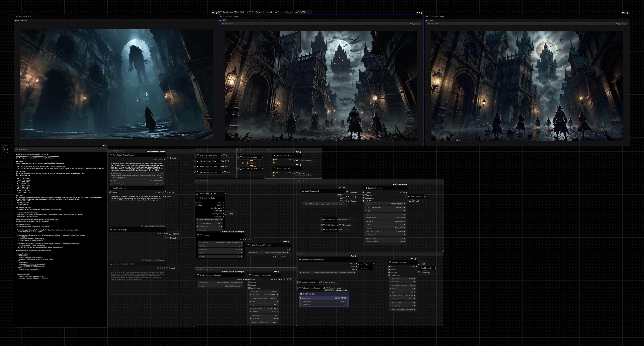Click the fox badge icon beside #125
644x346 pixels.
pyautogui.click(x=628, y=13)
